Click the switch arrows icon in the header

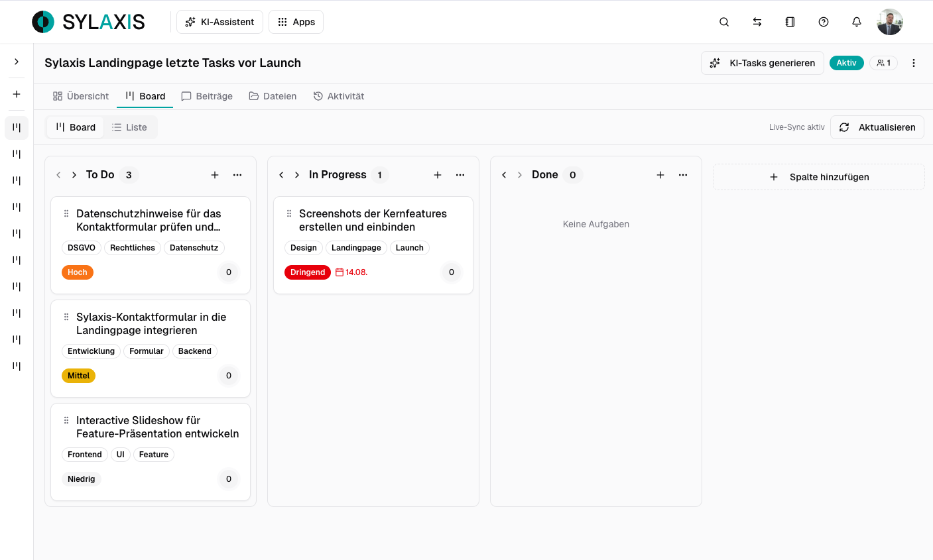[757, 22]
